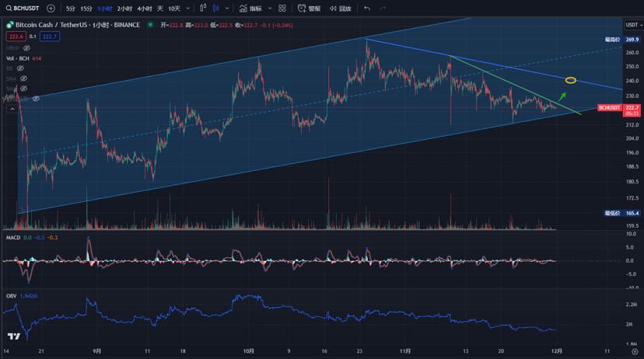
Task: Click the 240.0 price scale label
Action: point(632,81)
